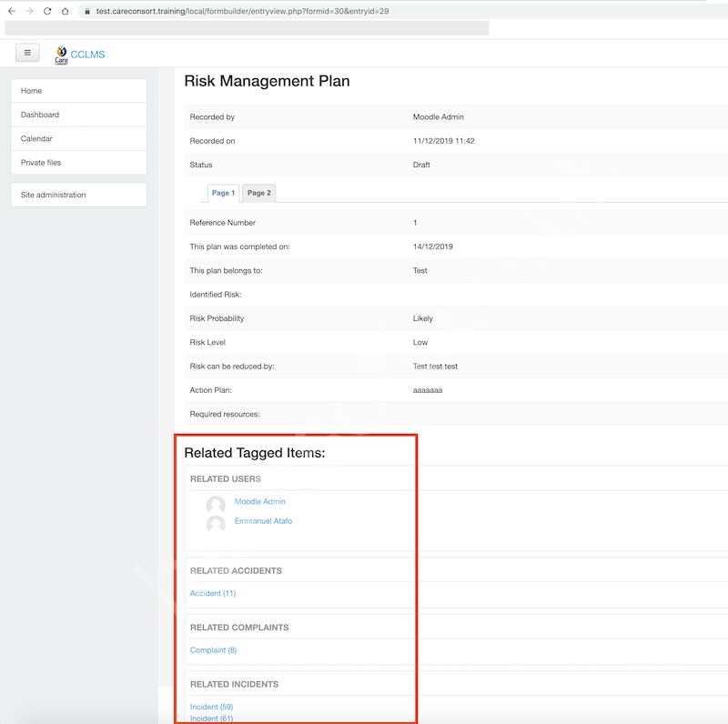Click the This plan belongs to value Test
The height and width of the screenshot is (724, 728).
pyautogui.click(x=420, y=270)
